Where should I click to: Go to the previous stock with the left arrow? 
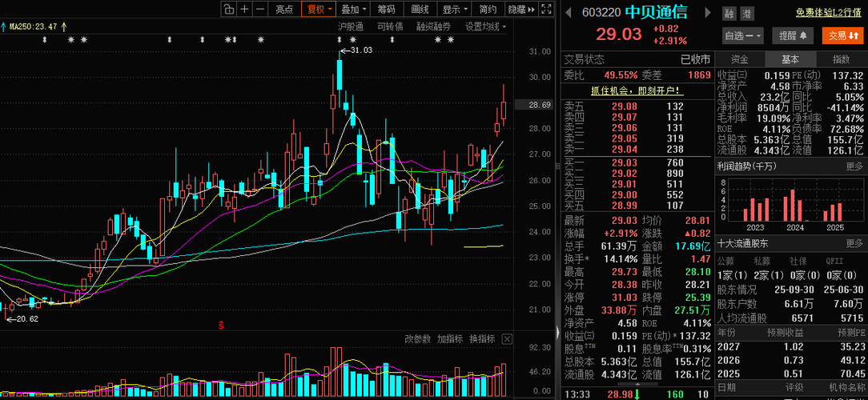click(x=569, y=13)
